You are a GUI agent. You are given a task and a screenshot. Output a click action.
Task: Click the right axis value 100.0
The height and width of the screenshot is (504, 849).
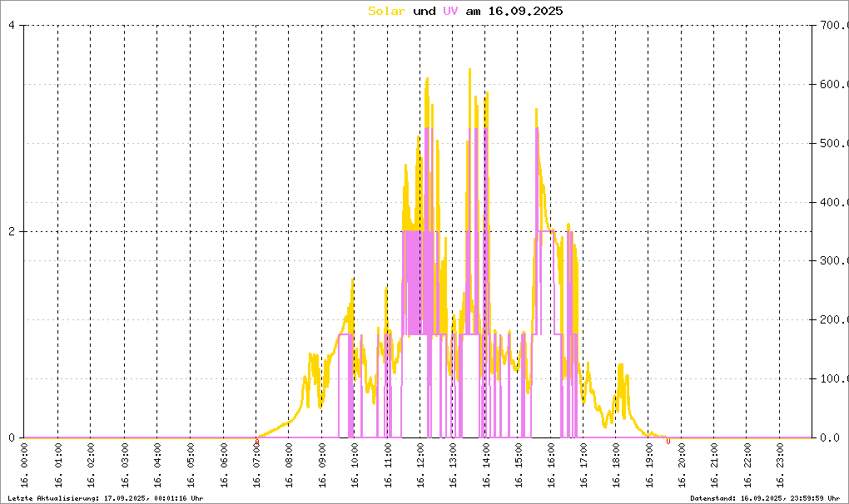pyautogui.click(x=832, y=379)
